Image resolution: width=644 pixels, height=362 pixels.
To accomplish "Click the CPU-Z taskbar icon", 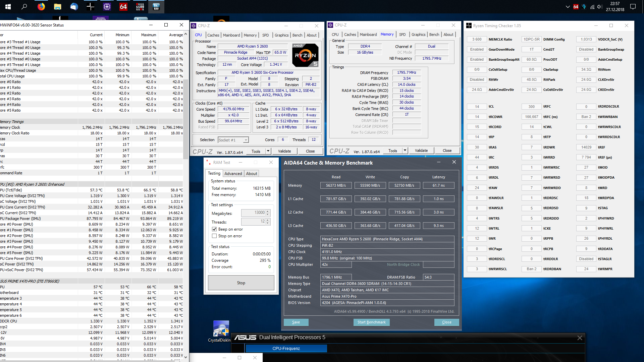I will coord(107,7).
